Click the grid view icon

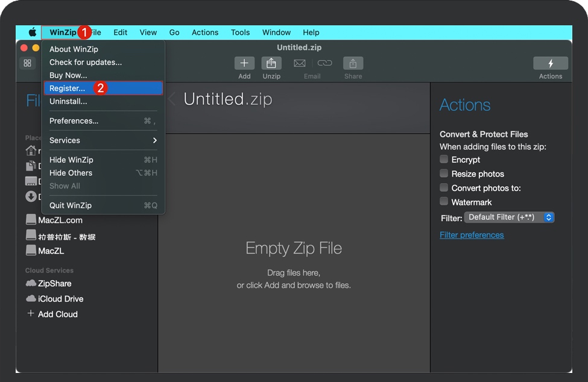click(x=27, y=63)
